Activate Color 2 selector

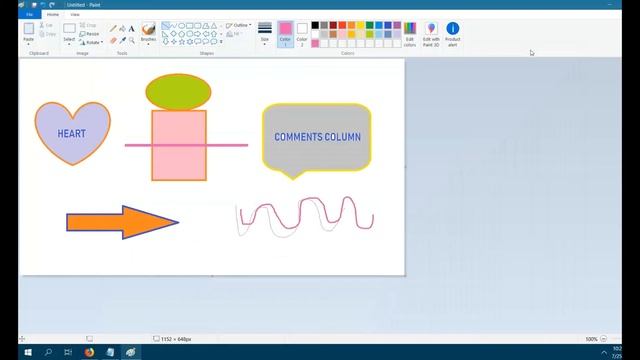click(302, 34)
